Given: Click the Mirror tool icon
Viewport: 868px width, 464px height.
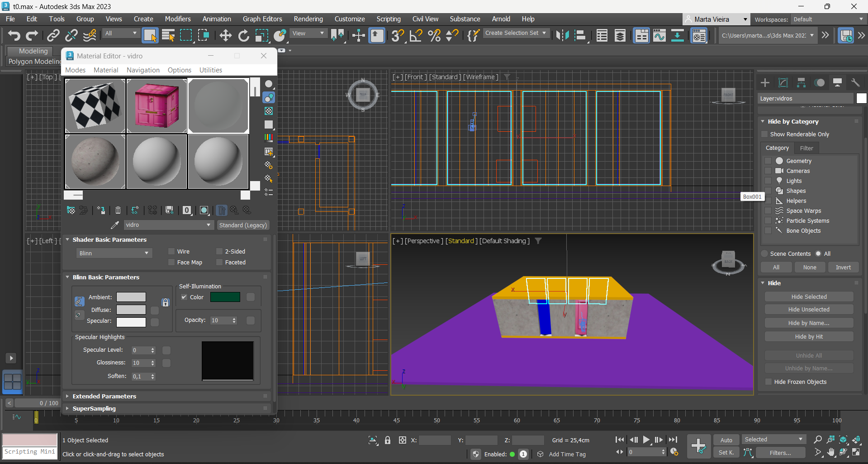Looking at the screenshot, I should pyautogui.click(x=562, y=35).
